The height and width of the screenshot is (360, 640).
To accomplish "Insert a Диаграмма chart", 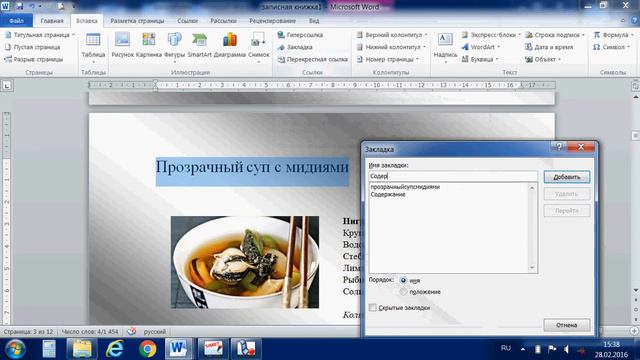I will pyautogui.click(x=230, y=45).
